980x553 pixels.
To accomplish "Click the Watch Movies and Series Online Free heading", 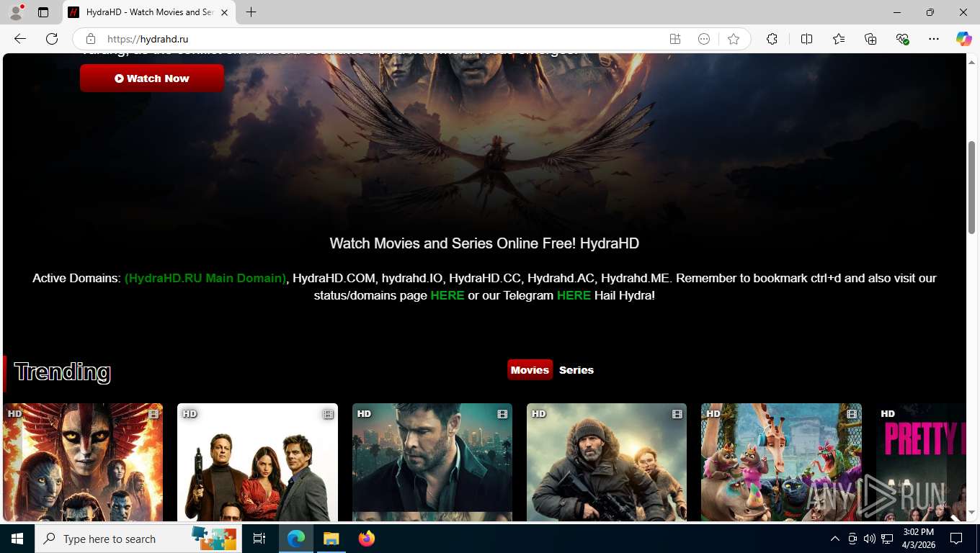I will pos(484,243).
